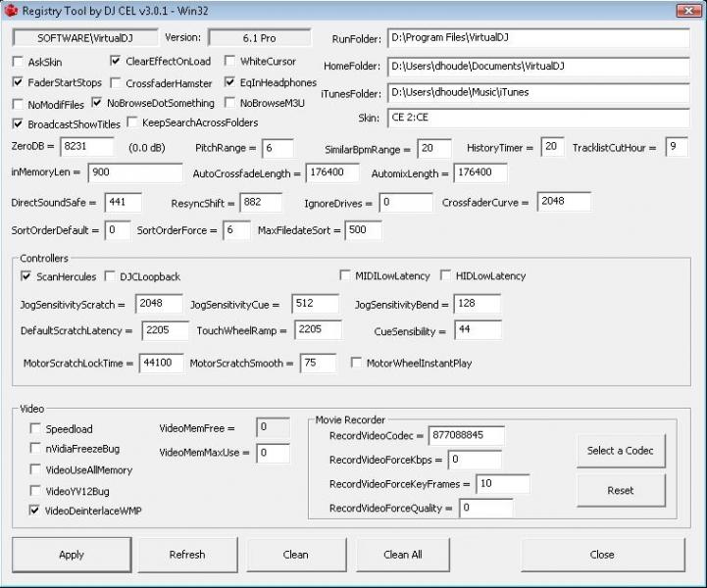Image resolution: width=707 pixels, height=588 pixels.
Task: Focus MotorScratchLockTime field
Action: pos(162,364)
